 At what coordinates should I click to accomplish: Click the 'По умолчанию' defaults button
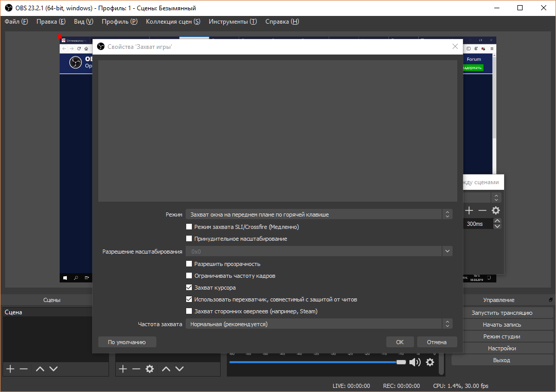[x=127, y=342]
